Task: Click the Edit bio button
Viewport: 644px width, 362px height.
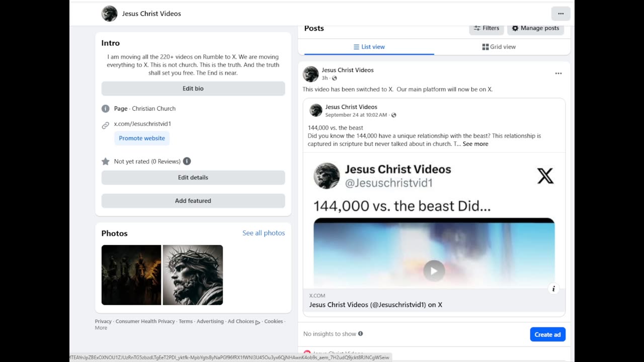Action: pyautogui.click(x=193, y=88)
